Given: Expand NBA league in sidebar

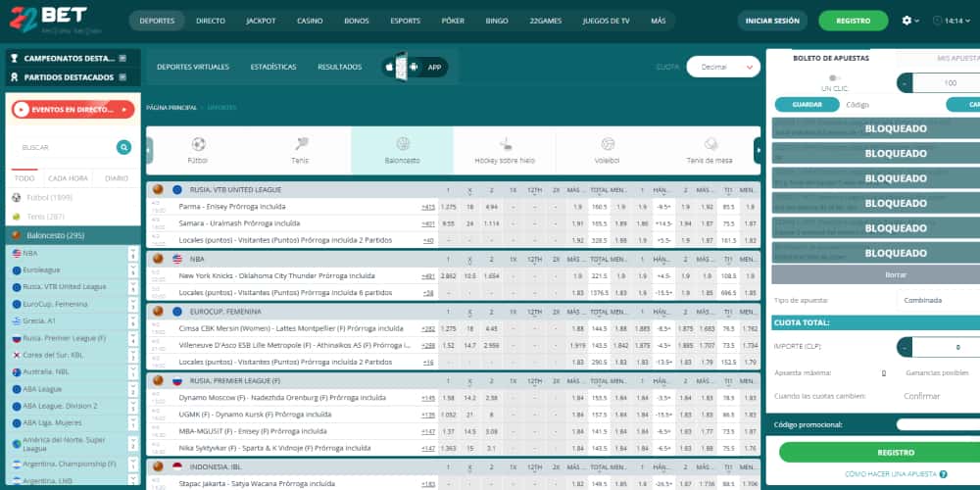Looking at the screenshot, I should click(132, 253).
